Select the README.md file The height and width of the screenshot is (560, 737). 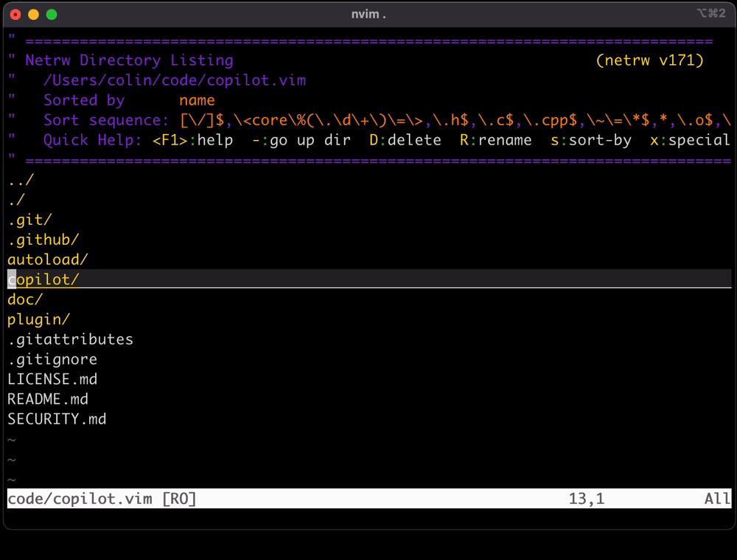pos(48,399)
